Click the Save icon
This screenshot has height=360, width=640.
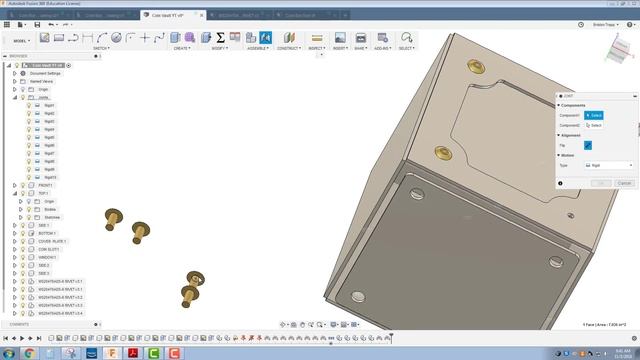(37, 25)
